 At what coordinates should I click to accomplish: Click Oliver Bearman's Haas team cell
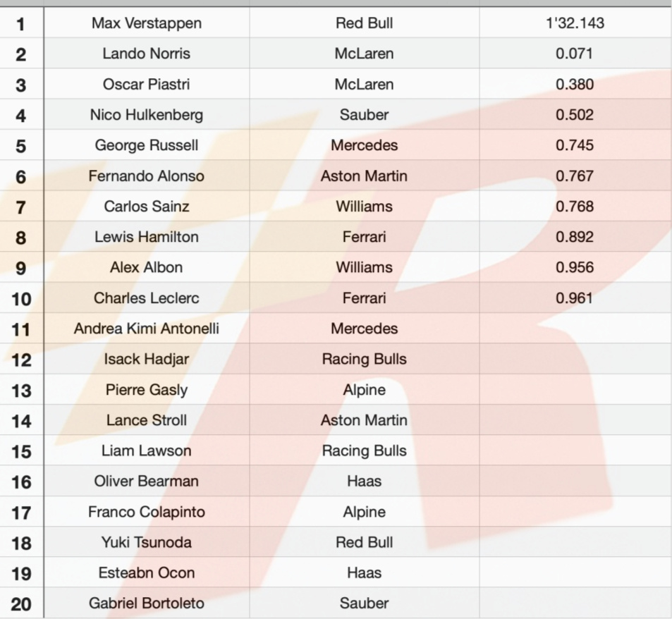(x=365, y=482)
